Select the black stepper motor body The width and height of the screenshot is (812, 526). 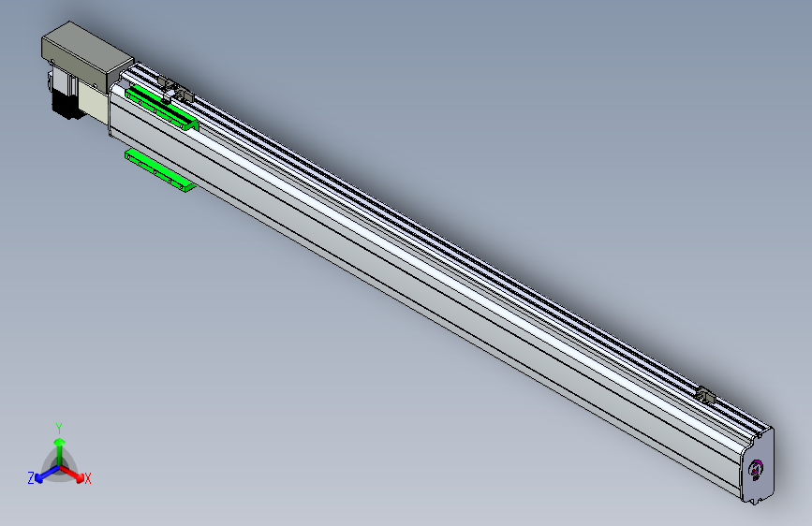coord(65,105)
